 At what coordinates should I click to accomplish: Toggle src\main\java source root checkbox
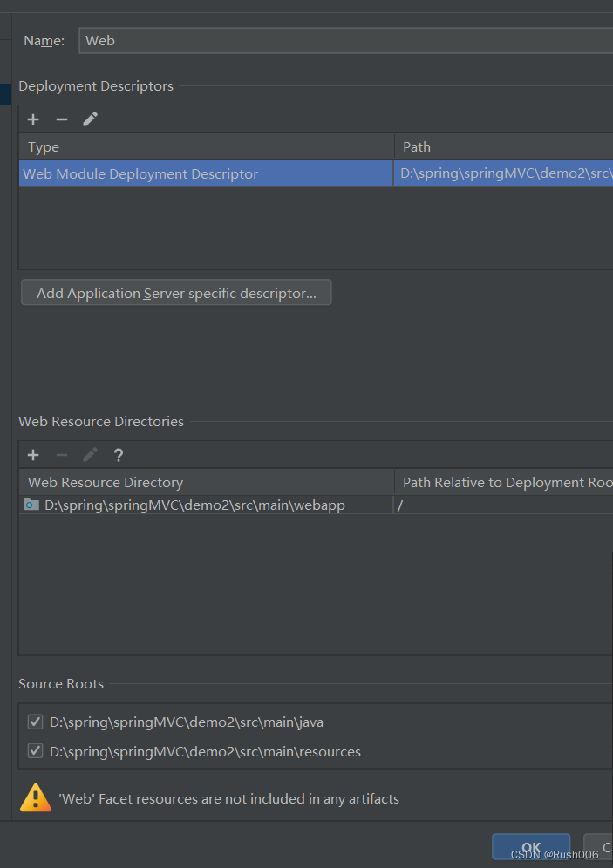tap(36, 722)
